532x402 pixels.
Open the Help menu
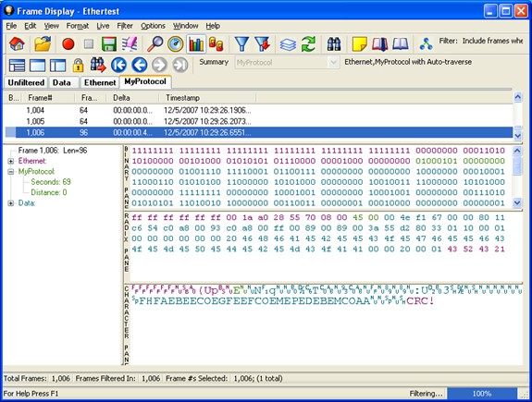tap(213, 26)
